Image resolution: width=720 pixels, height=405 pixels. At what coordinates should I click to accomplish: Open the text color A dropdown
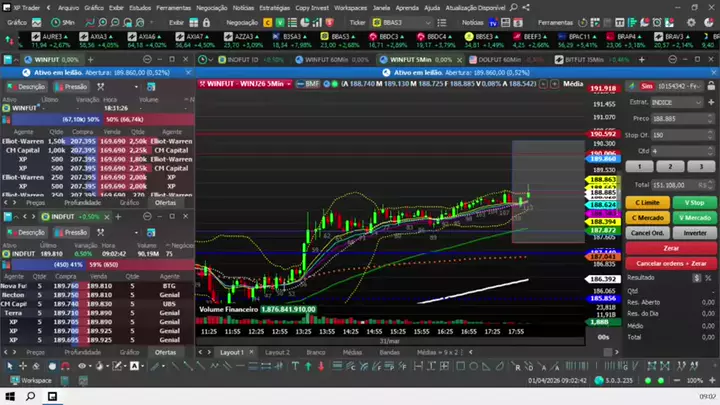[142, 366]
